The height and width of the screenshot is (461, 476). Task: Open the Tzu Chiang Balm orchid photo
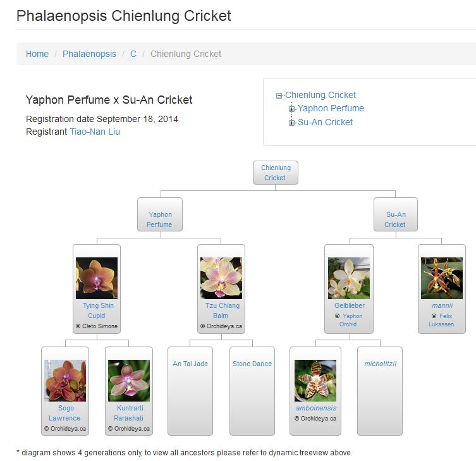coord(221,278)
